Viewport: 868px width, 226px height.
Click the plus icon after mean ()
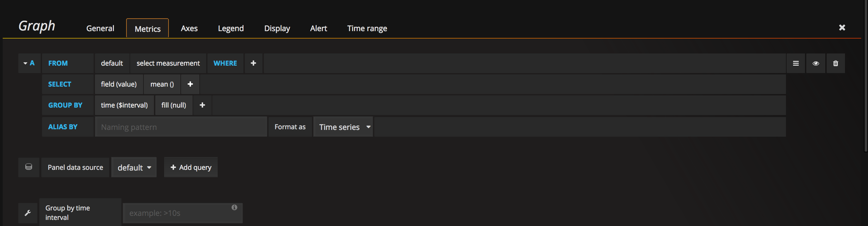point(190,84)
